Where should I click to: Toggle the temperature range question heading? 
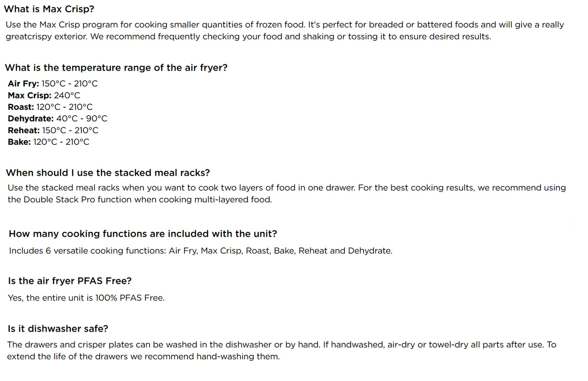pos(116,68)
